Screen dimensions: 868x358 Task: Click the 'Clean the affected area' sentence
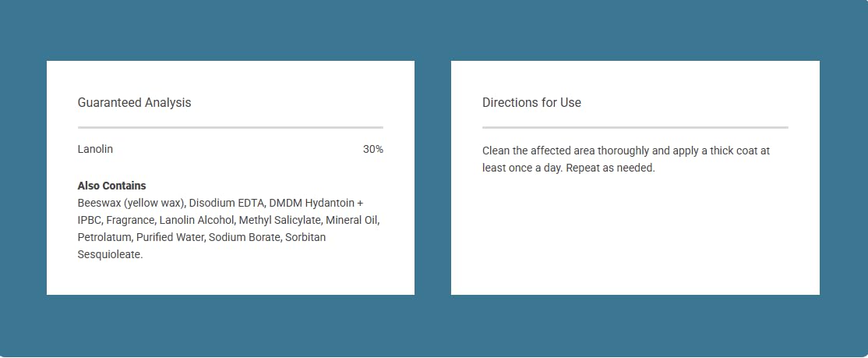(576, 151)
